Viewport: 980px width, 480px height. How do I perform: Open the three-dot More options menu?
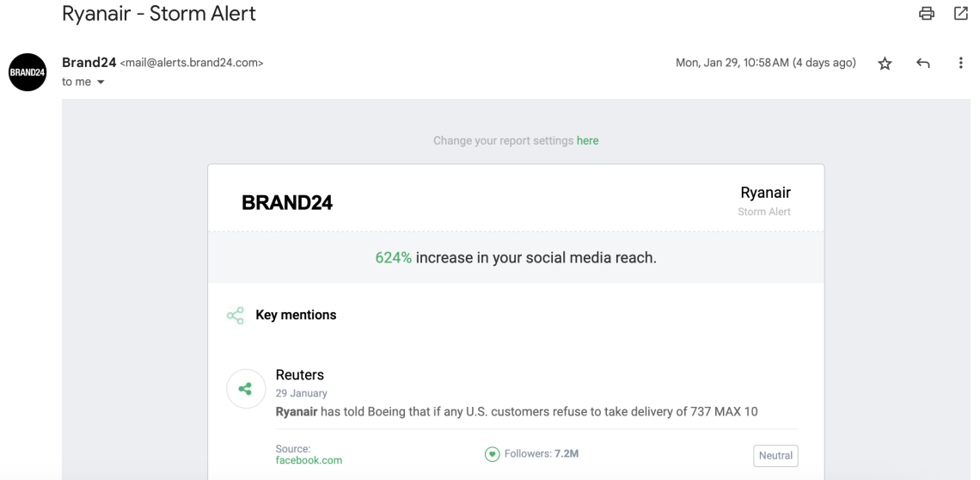pyautogui.click(x=960, y=63)
